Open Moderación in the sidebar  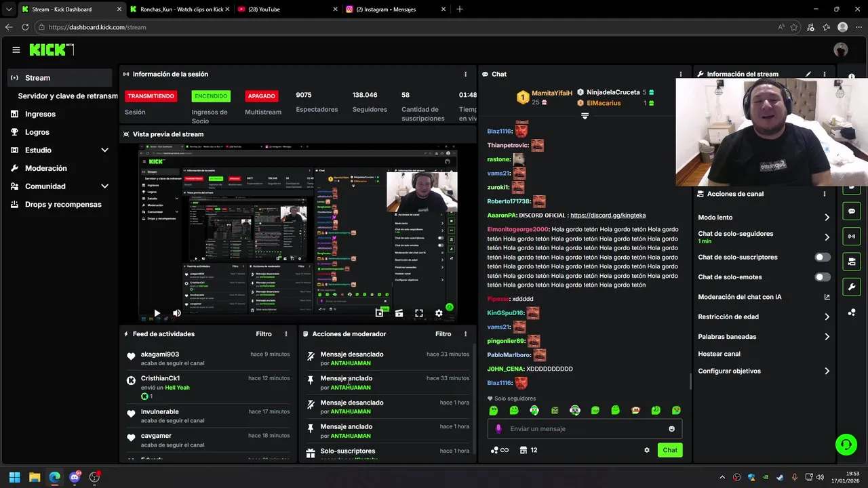click(x=46, y=168)
